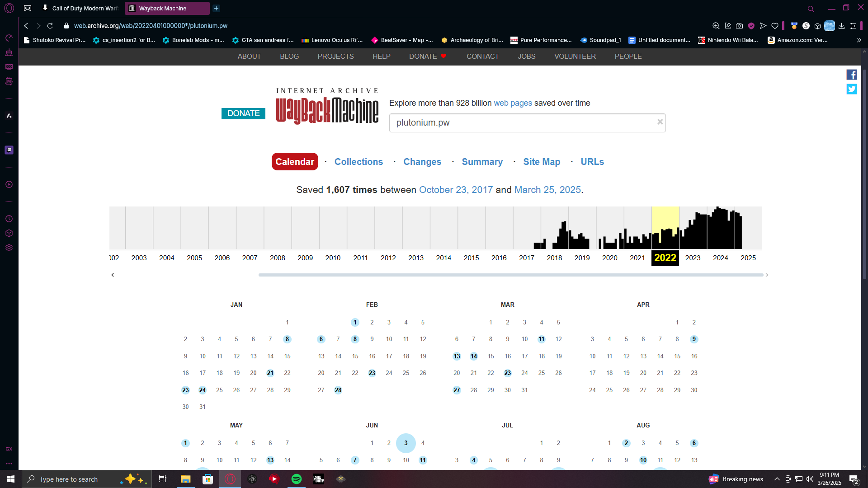Click the Facebook share icon
Image resolution: width=868 pixels, height=488 pixels.
coord(851,75)
